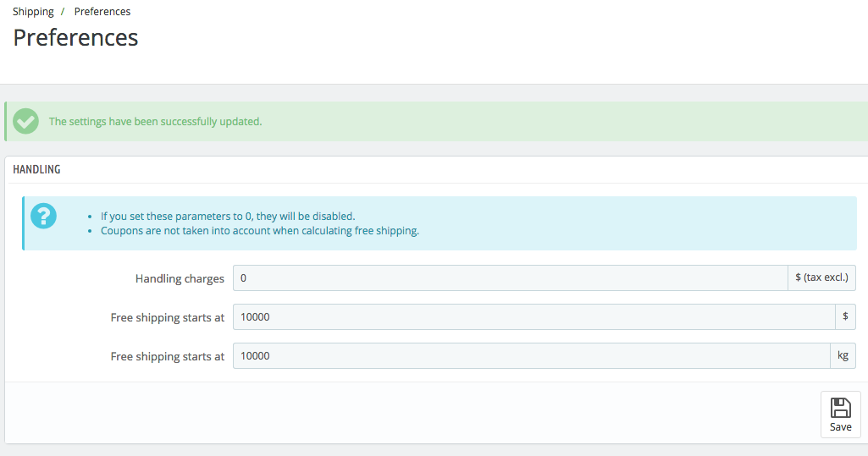Click the 'kg' unit suffix box
This screenshot has width=868, height=456.
click(x=843, y=355)
